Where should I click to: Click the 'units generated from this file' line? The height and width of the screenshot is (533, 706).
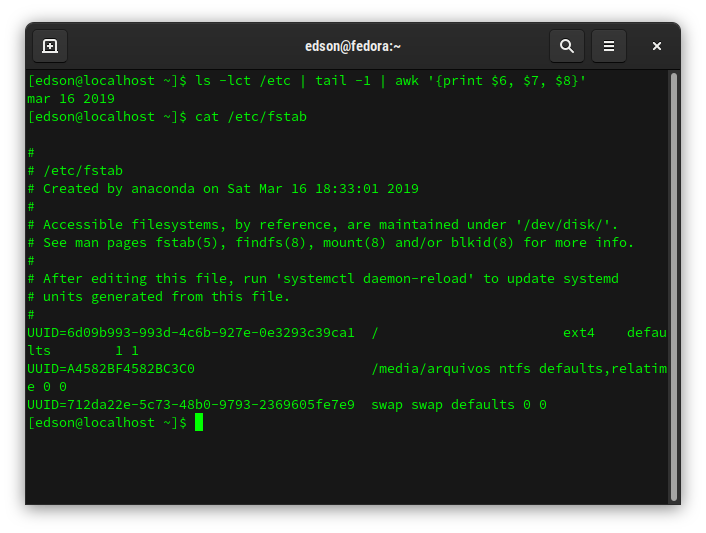tap(159, 297)
